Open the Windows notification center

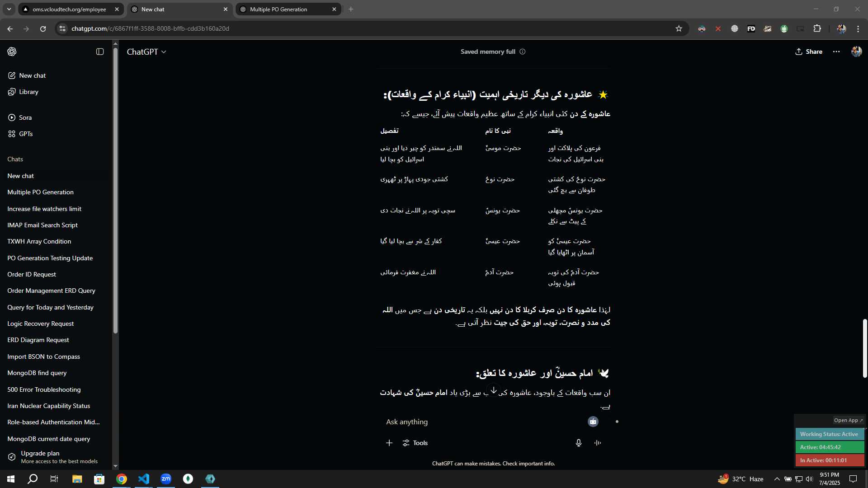click(x=853, y=479)
